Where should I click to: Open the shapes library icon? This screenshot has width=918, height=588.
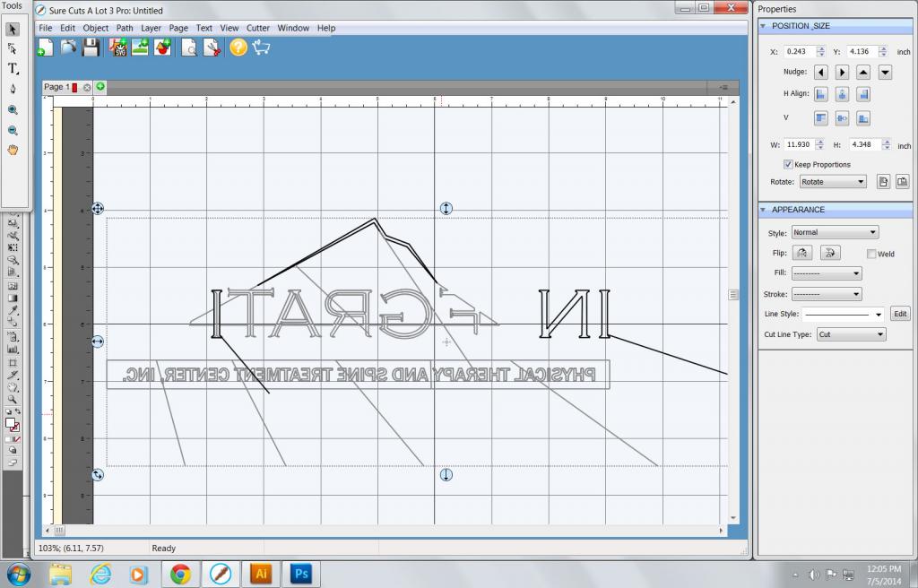point(163,48)
